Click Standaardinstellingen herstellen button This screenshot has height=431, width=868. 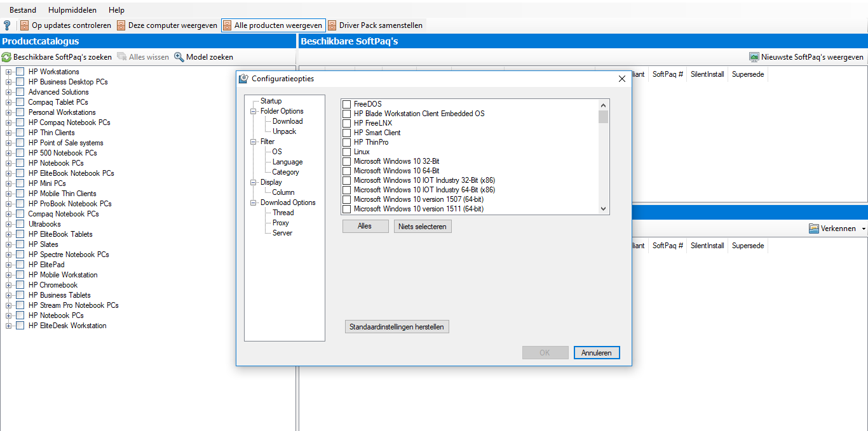[x=397, y=327]
